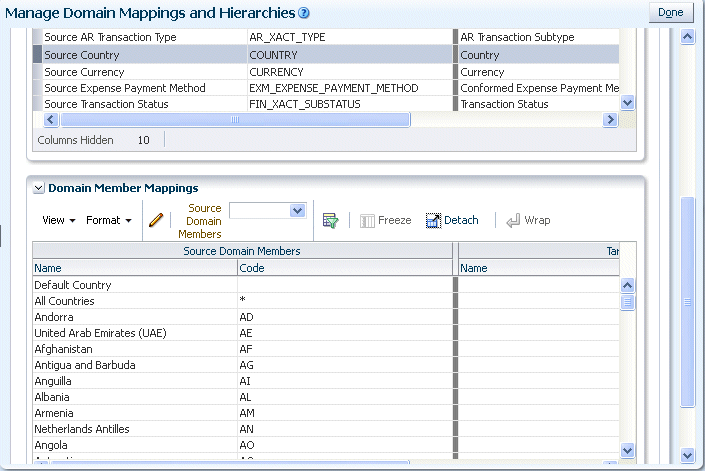Viewport: 705px width, 471px height.
Task: Select the Afghanistan member row
Action: pyautogui.click(x=326, y=349)
